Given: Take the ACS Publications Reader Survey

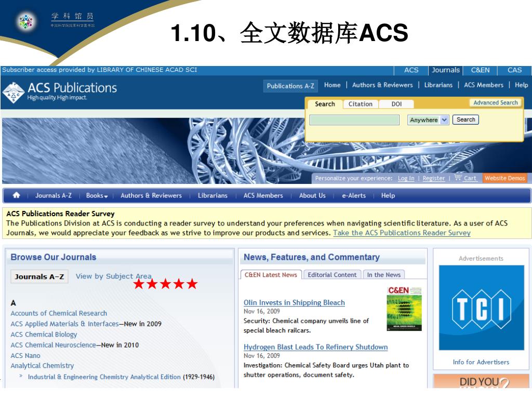Looking at the screenshot, I should pos(402,233).
